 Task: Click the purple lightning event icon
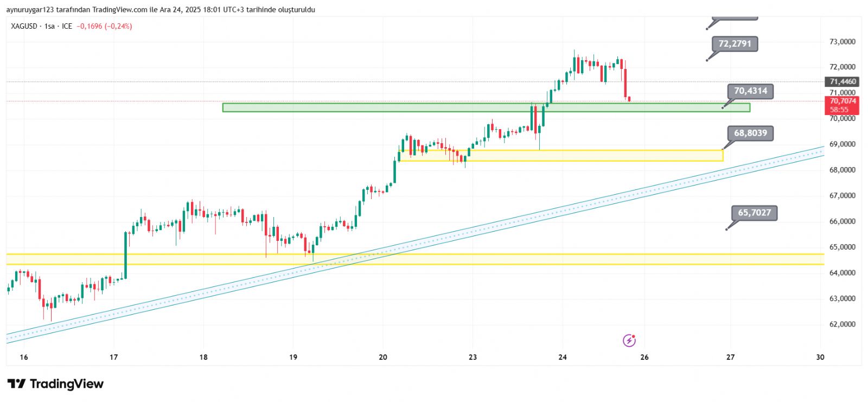[x=629, y=341]
